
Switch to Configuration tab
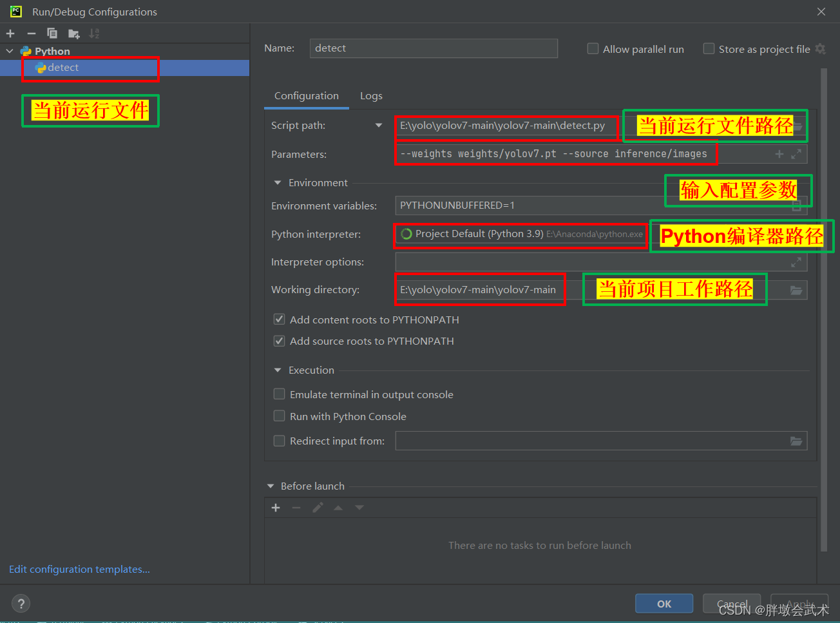[307, 96]
